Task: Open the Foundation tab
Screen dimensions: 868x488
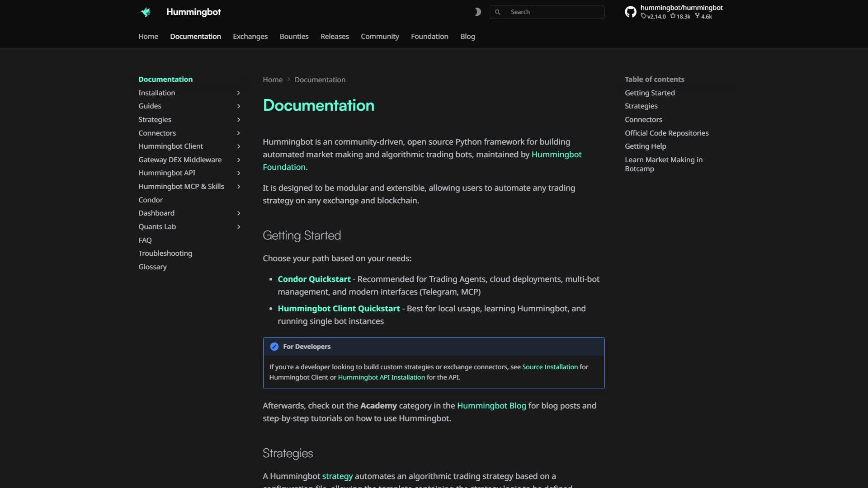Action: (429, 37)
